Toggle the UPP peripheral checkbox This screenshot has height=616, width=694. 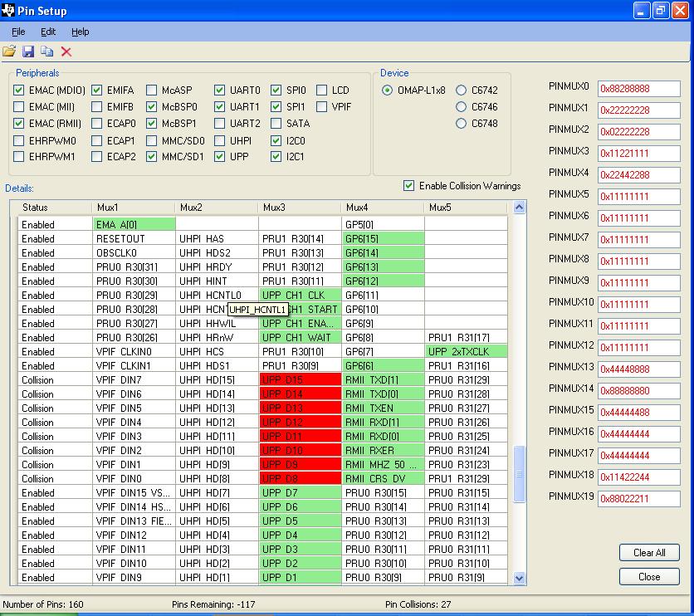click(x=219, y=157)
